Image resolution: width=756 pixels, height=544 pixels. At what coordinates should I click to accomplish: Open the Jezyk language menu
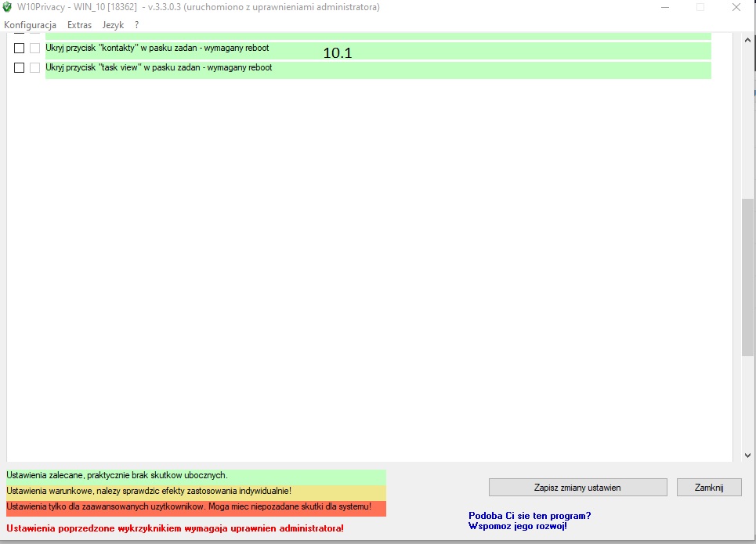[113, 25]
